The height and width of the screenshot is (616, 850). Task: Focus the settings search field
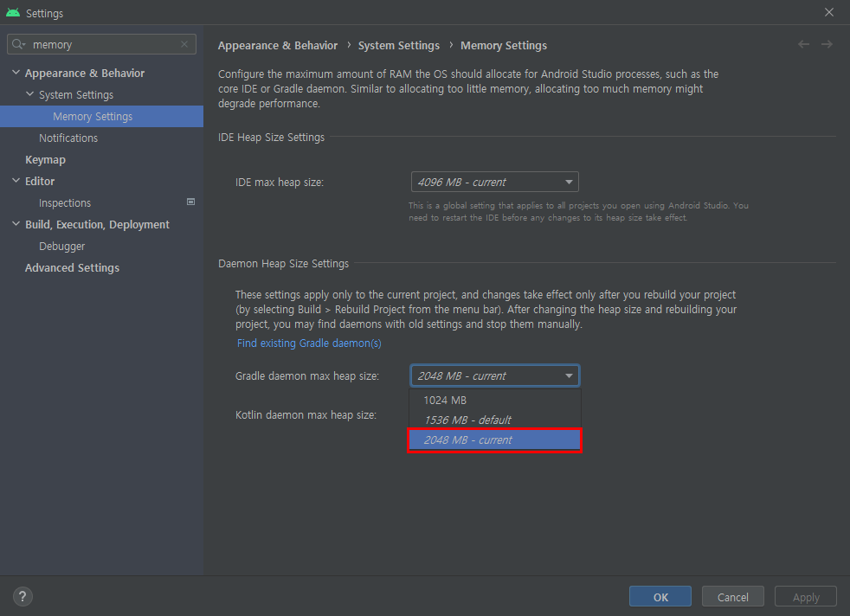point(103,44)
